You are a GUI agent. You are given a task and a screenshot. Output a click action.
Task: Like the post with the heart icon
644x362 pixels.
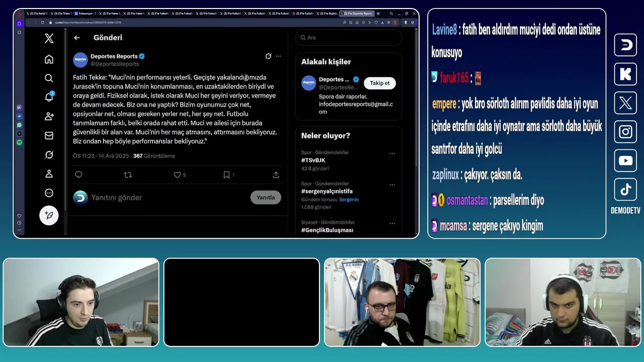coord(177,175)
